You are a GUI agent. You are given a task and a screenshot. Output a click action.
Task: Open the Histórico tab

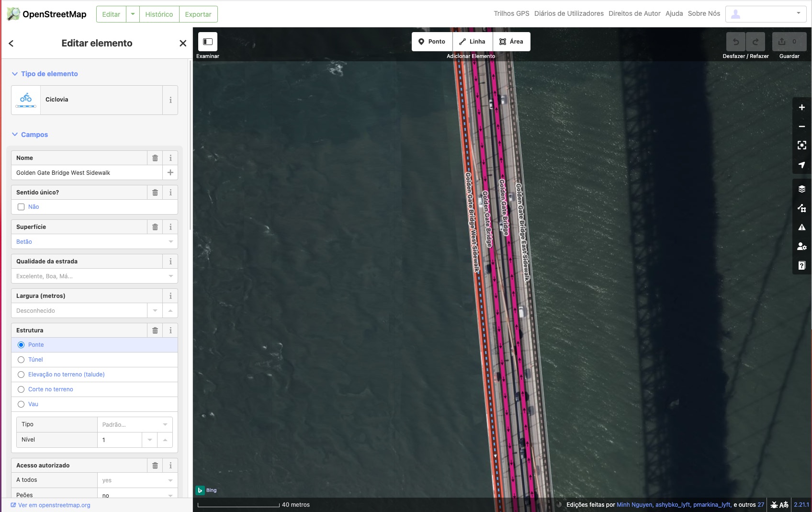159,14
